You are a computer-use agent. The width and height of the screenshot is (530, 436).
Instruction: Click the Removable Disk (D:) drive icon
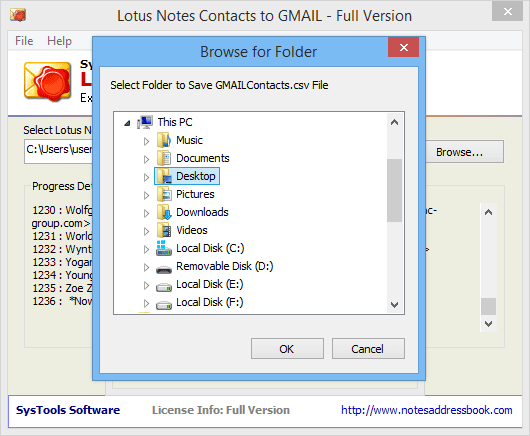pyautogui.click(x=164, y=269)
